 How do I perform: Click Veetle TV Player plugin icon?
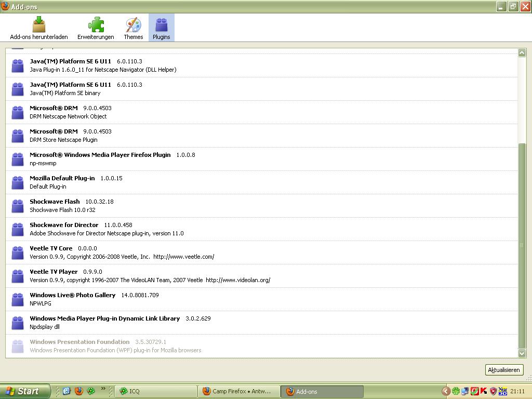[18, 276]
